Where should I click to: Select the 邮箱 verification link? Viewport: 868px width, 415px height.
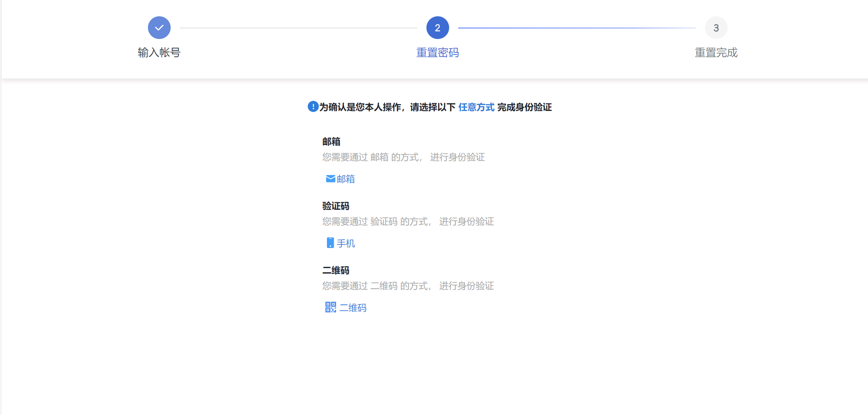[346, 179]
